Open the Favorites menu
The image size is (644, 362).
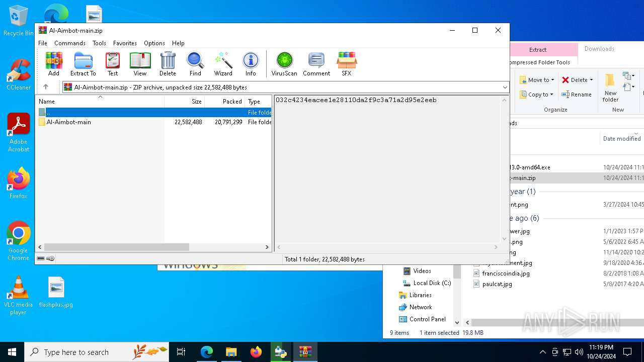click(125, 43)
